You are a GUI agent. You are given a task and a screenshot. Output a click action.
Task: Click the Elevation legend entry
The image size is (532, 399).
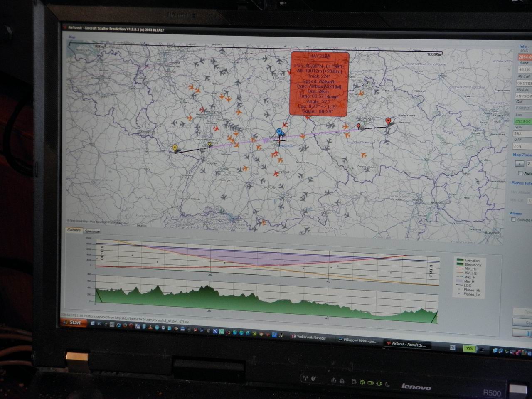point(468,261)
